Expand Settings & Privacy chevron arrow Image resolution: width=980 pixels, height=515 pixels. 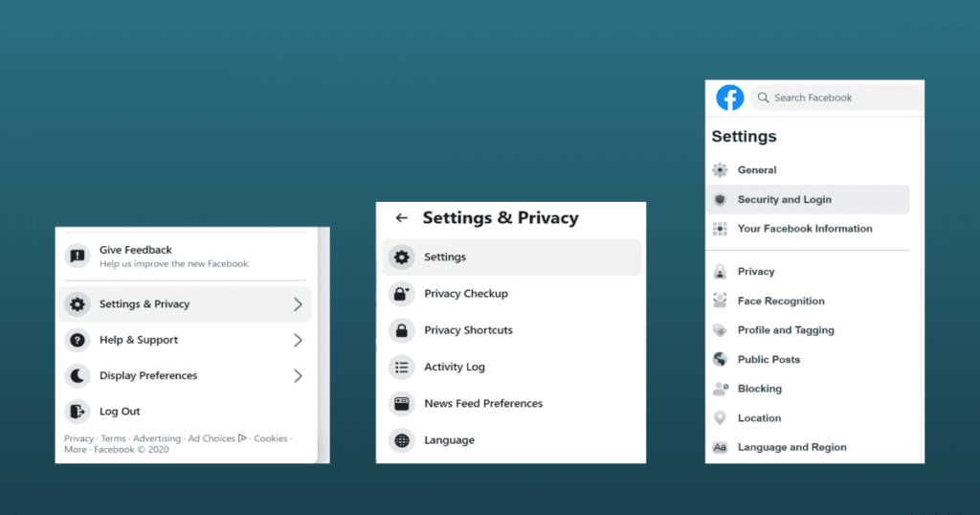point(299,304)
